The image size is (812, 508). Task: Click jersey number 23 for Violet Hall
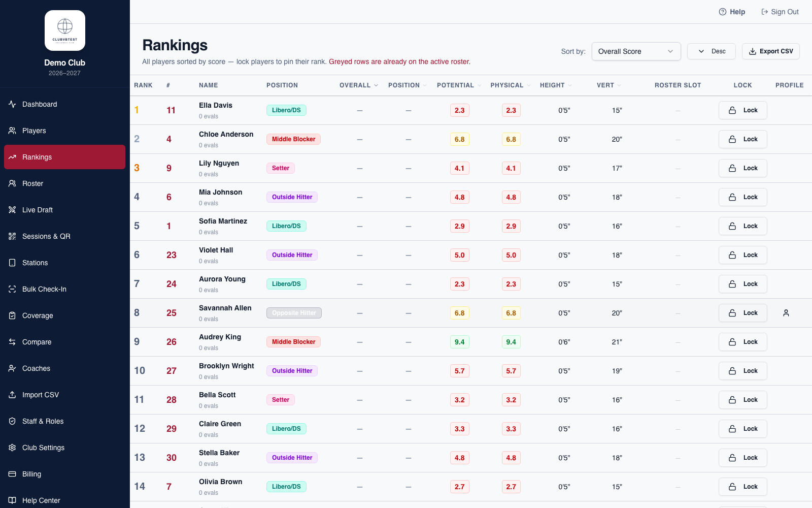pos(172,255)
